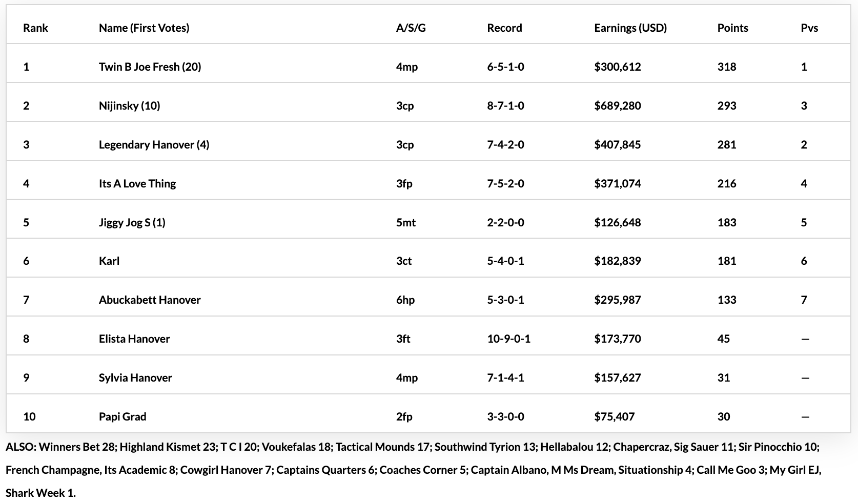Click the A/S/G column header
This screenshot has width=858, height=504.
tap(411, 28)
